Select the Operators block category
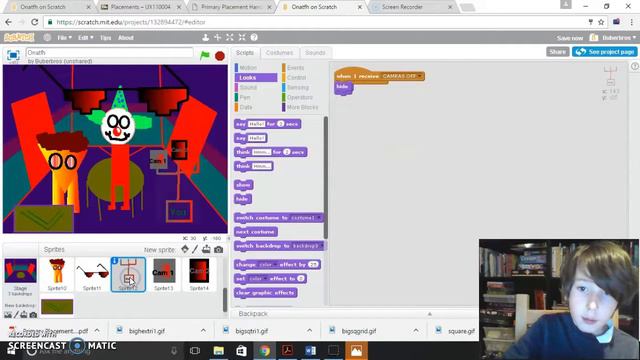Screen dimensions: 640x360 [x=302, y=97]
